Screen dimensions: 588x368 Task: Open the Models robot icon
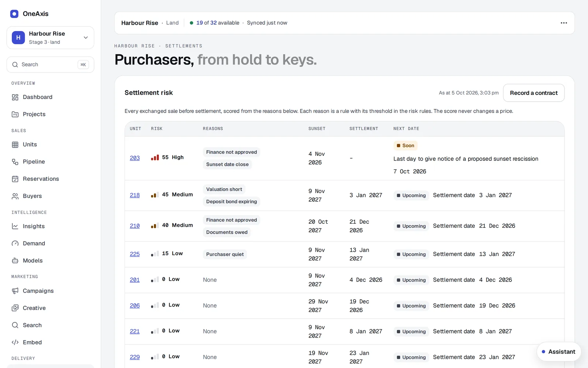(x=15, y=261)
